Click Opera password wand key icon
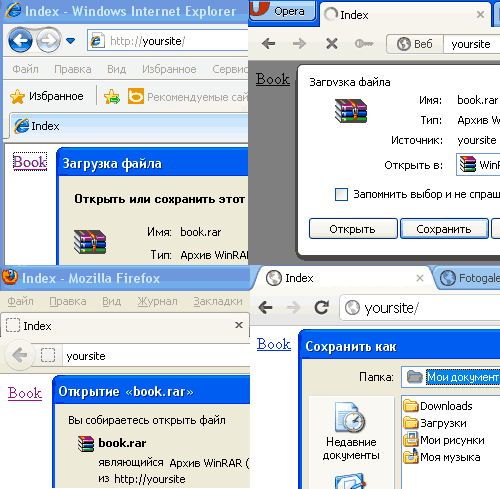The height and width of the screenshot is (489, 500). point(364,44)
